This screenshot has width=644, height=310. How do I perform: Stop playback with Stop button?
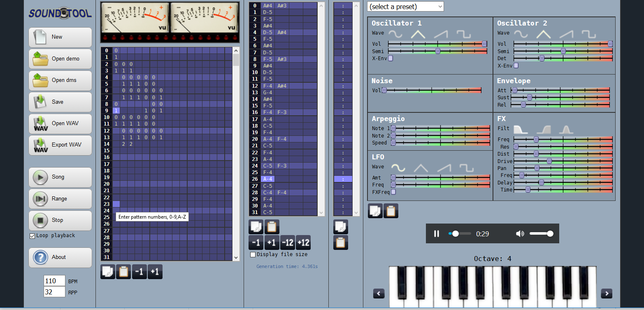[x=60, y=220]
